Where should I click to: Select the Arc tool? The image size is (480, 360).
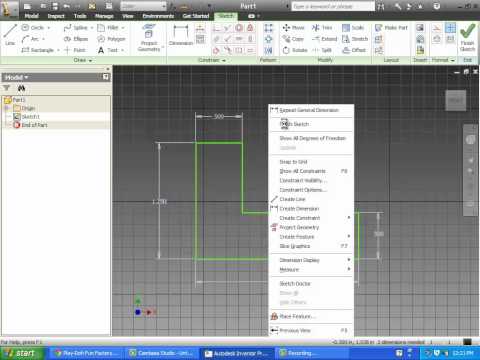tap(30, 39)
